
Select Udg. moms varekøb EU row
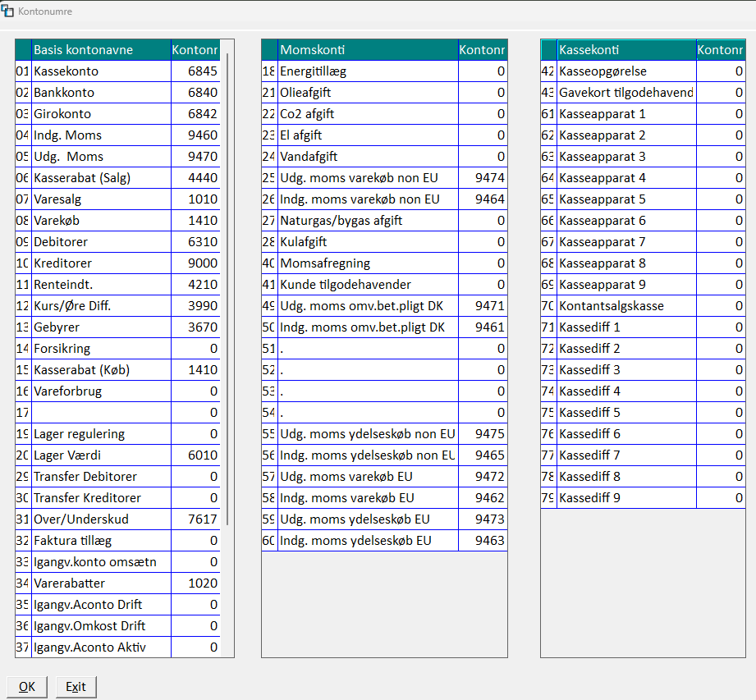[384, 476]
